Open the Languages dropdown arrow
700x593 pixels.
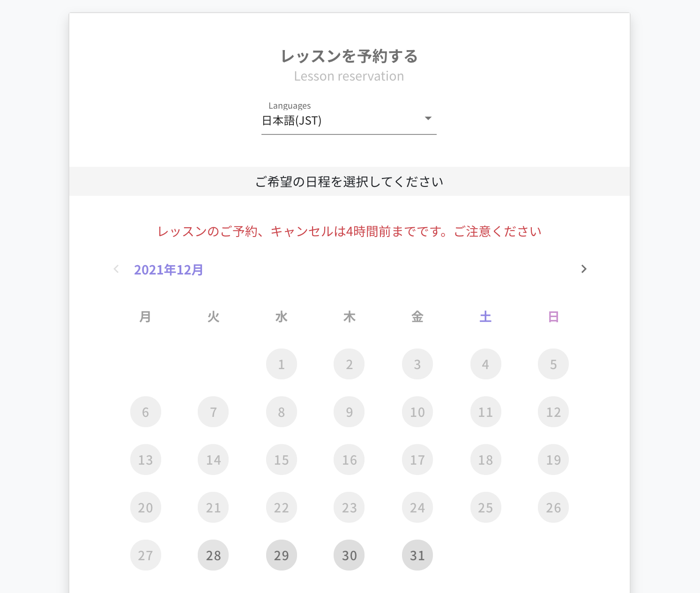pos(428,119)
